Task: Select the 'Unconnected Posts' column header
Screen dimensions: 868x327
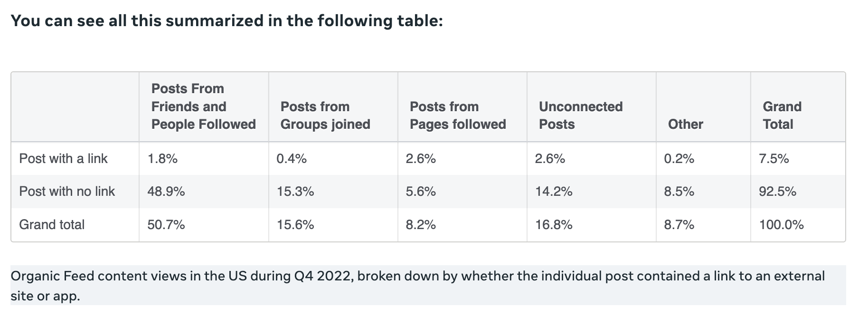Action: pos(580,115)
